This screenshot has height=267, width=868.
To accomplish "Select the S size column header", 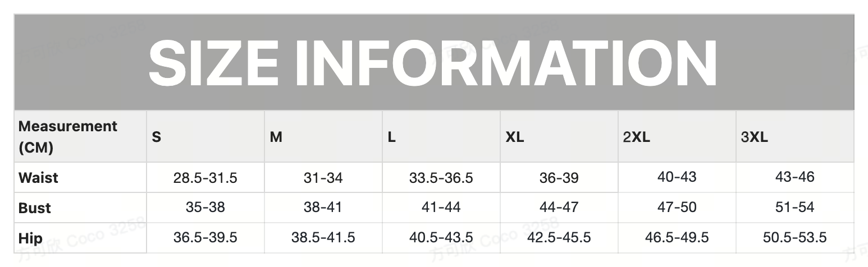I will [x=157, y=137].
